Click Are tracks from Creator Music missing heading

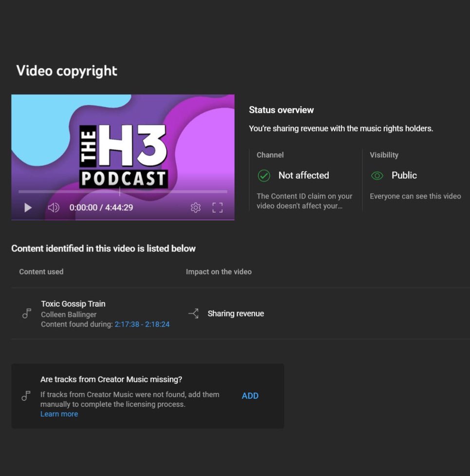(111, 380)
